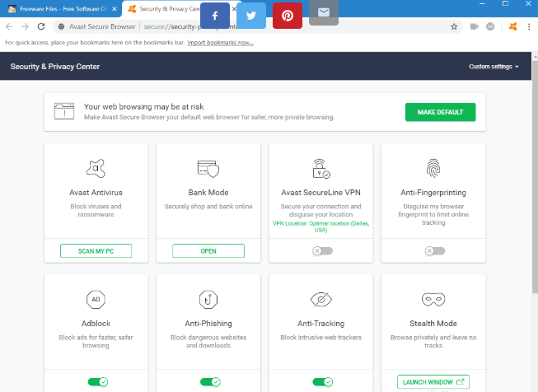Click the SecureLine VPN padlock icon
538x392 pixels.
click(321, 168)
